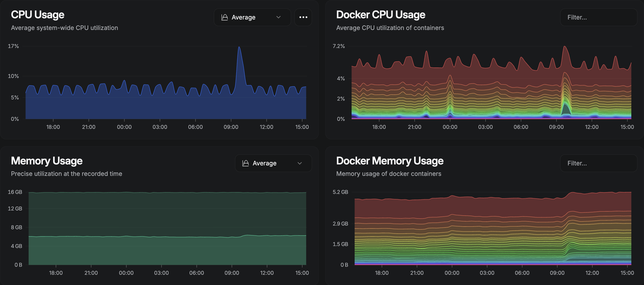Click the area-chart icon beside Average in Memory Usage
Image resolution: width=644 pixels, height=285 pixels.
pyautogui.click(x=246, y=163)
